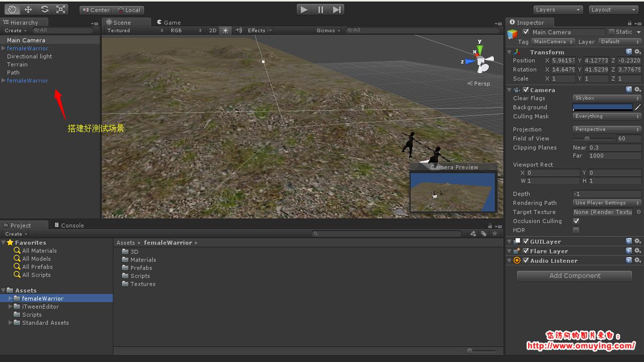The width and height of the screenshot is (644, 362).
Task: Click the Add Component button
Action: (x=574, y=276)
